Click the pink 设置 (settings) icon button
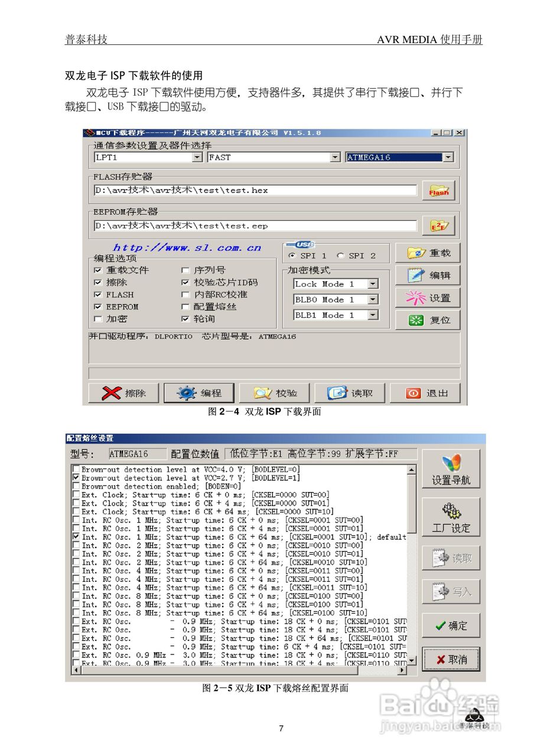Screen dimensions: 534x756 [x=427, y=297]
